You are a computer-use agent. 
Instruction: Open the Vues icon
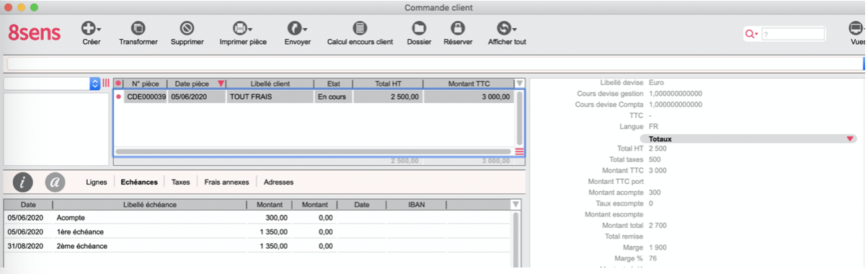(856, 29)
